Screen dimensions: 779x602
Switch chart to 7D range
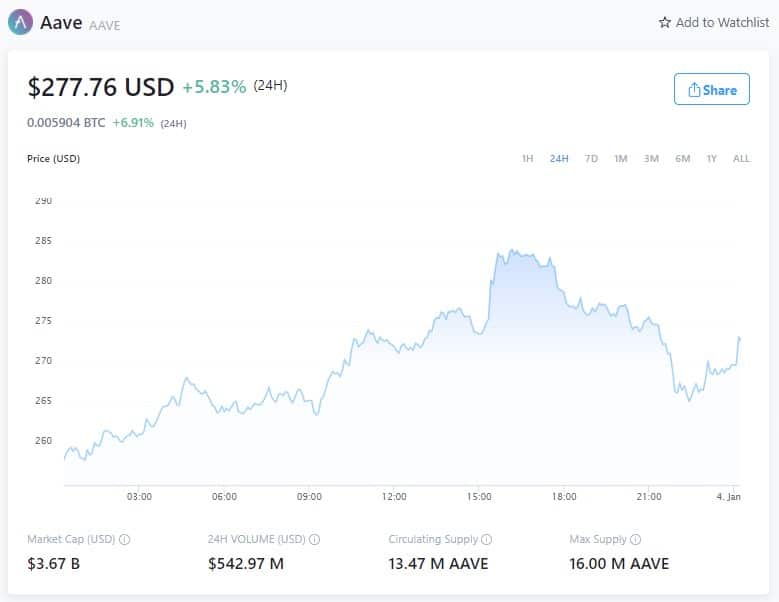point(591,158)
